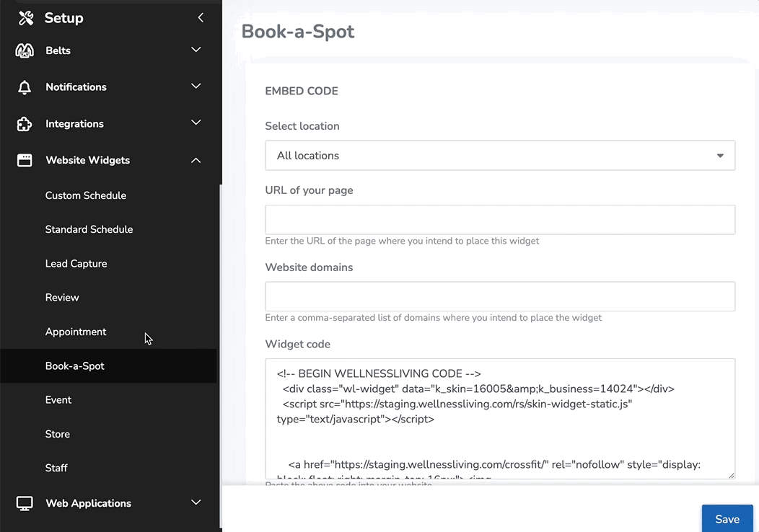Expand the Integrations section chevron
This screenshot has height=532, width=759.
[x=196, y=123]
